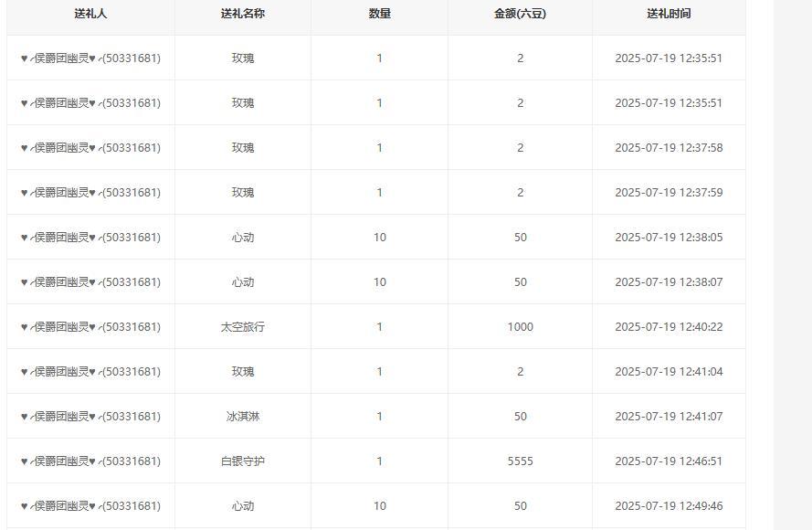
Task: Click the 数量 column header
Action: coord(380,14)
